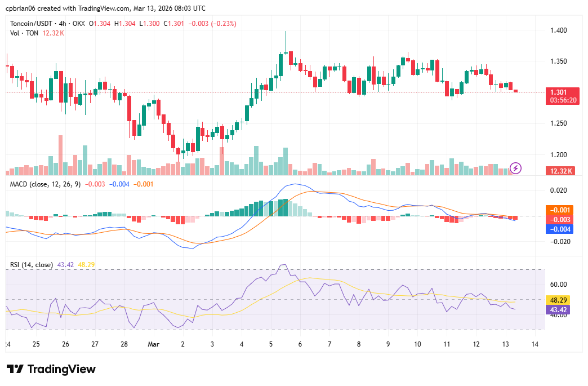Open the 4h timeframe in the symbol header
Screen dimensions: 588x386
[63, 24]
